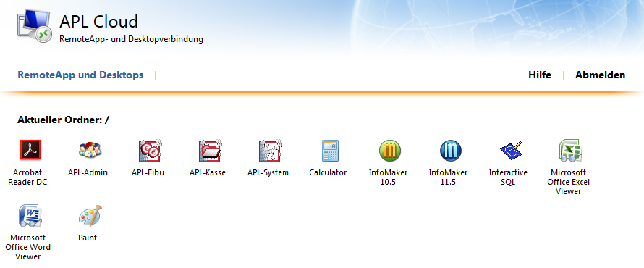644x268 pixels.
Task: Open the Interactive SQL icon
Action: pyautogui.click(x=510, y=151)
